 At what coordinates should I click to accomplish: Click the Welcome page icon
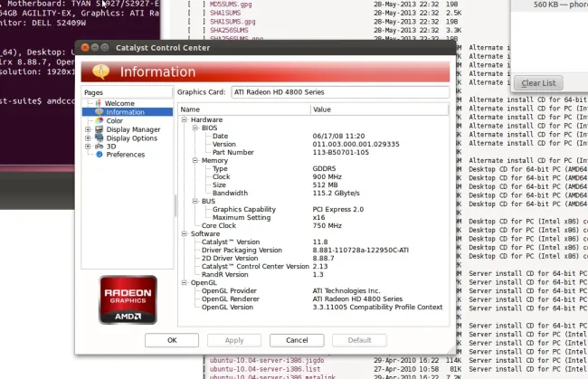click(x=99, y=103)
